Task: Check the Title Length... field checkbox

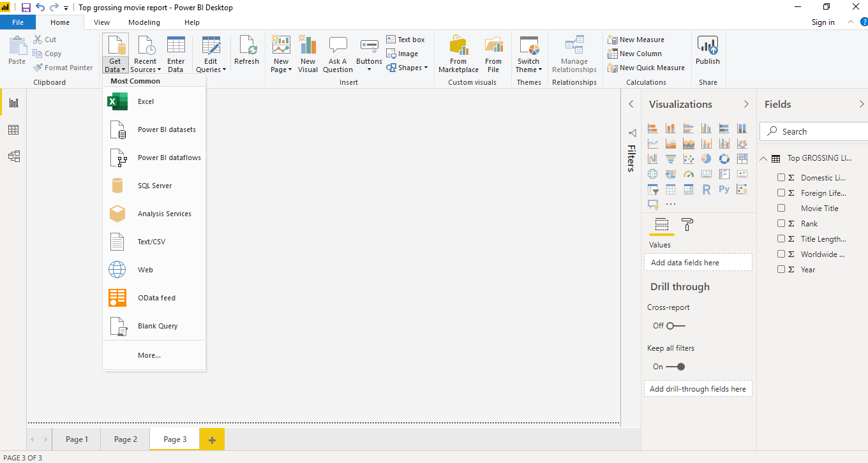Action: (781, 239)
